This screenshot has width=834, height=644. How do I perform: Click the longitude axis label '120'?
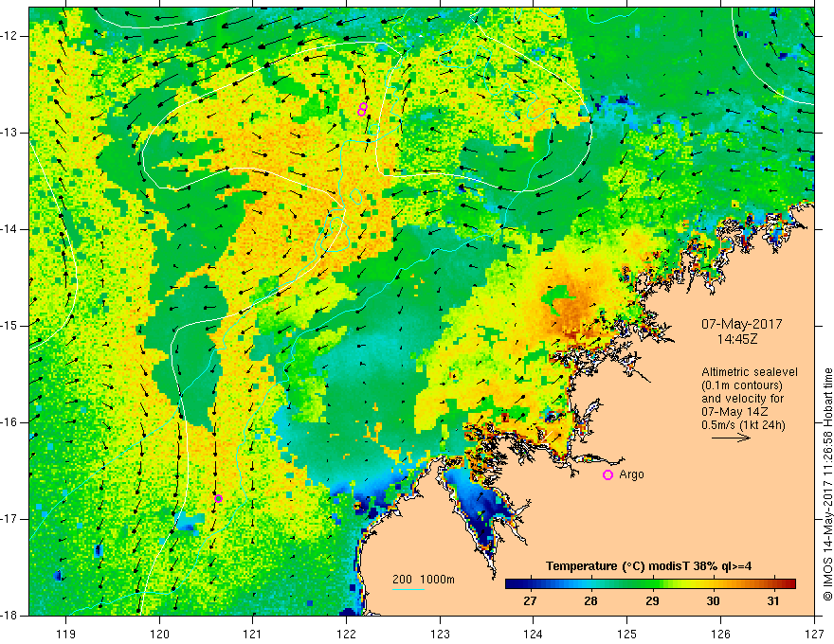pos(159,634)
